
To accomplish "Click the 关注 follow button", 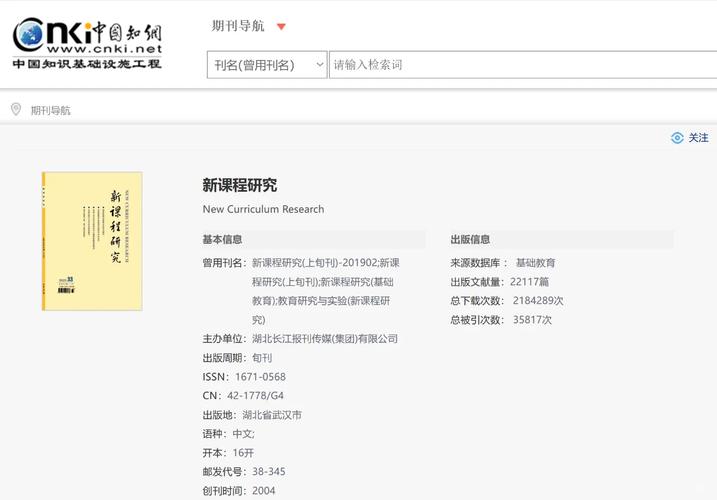I will pos(690,138).
